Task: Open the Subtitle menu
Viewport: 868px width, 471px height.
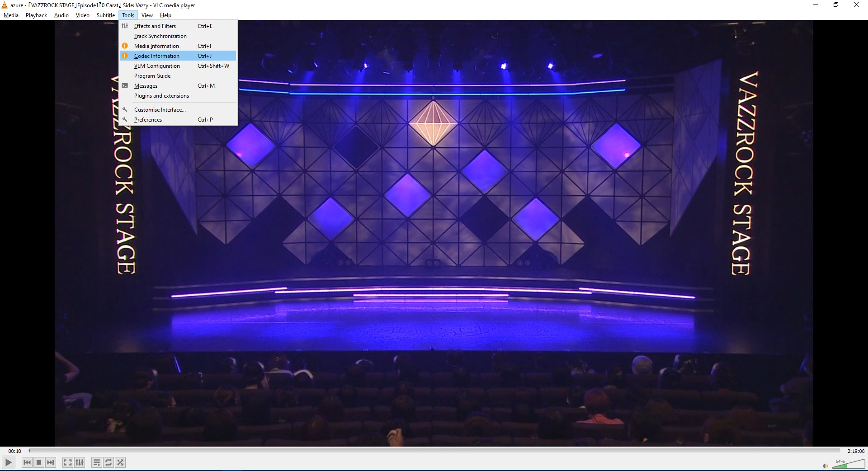Action: (x=106, y=15)
